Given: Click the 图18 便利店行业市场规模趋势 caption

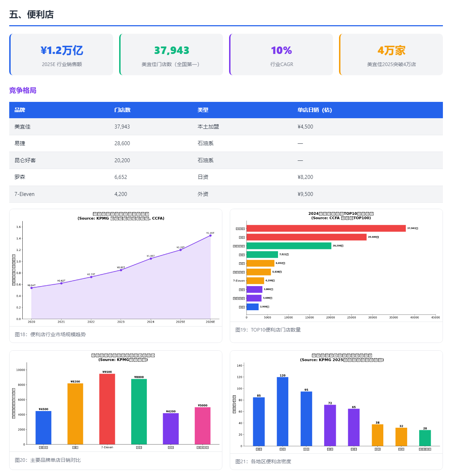Looking at the screenshot, I should point(50,334).
